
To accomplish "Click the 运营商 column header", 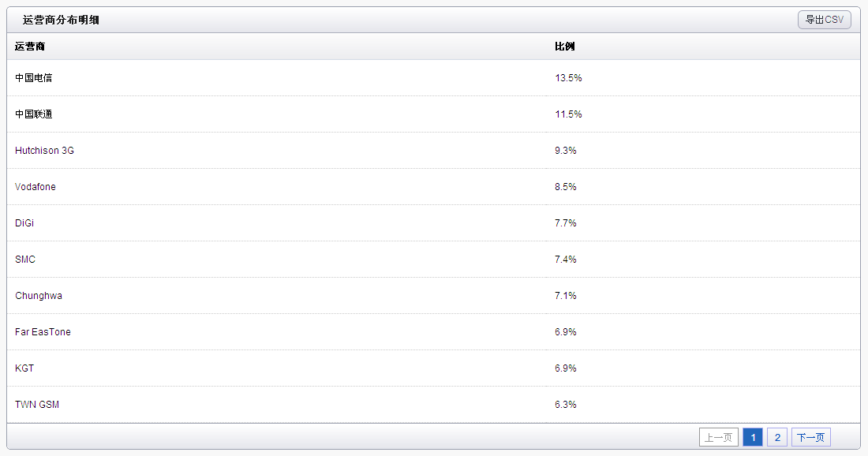I will [x=30, y=47].
